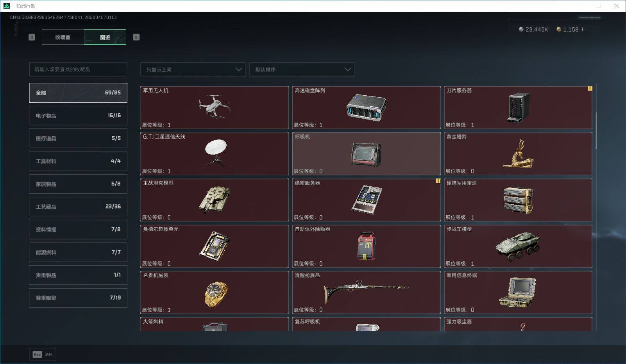Select the 军用信息终端 terminal item image
Image resolution: width=626 pixels, height=364 pixels.
517,292
